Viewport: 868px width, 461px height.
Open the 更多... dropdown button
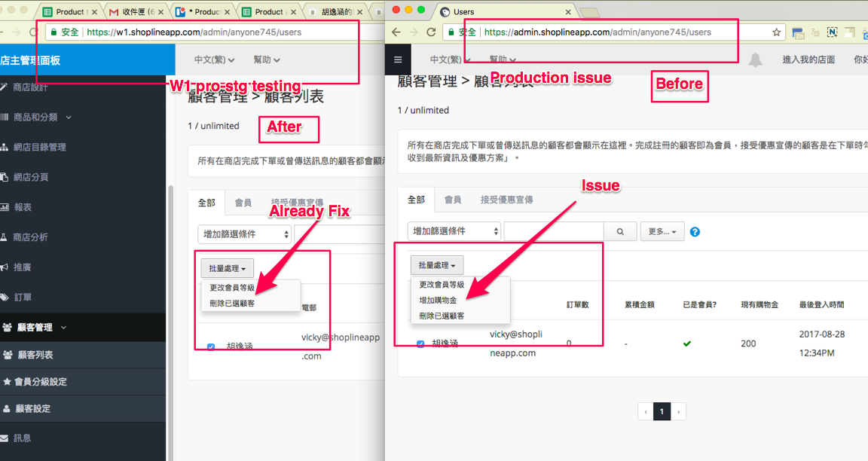pos(662,231)
